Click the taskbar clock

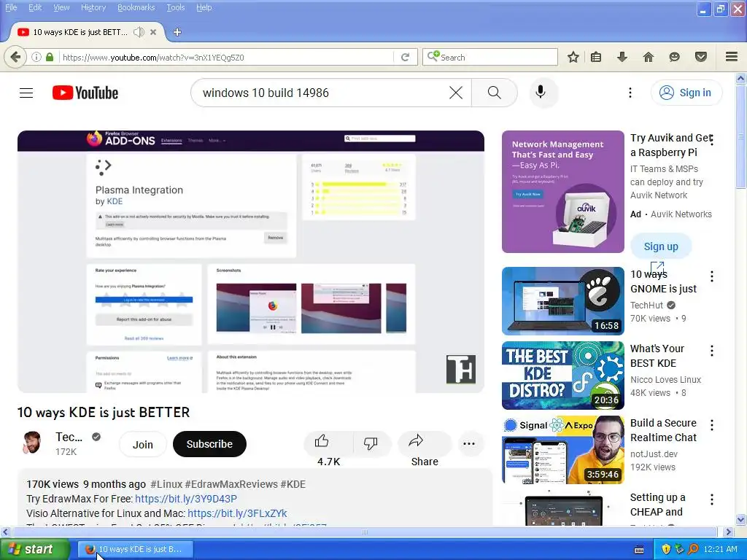point(720,549)
